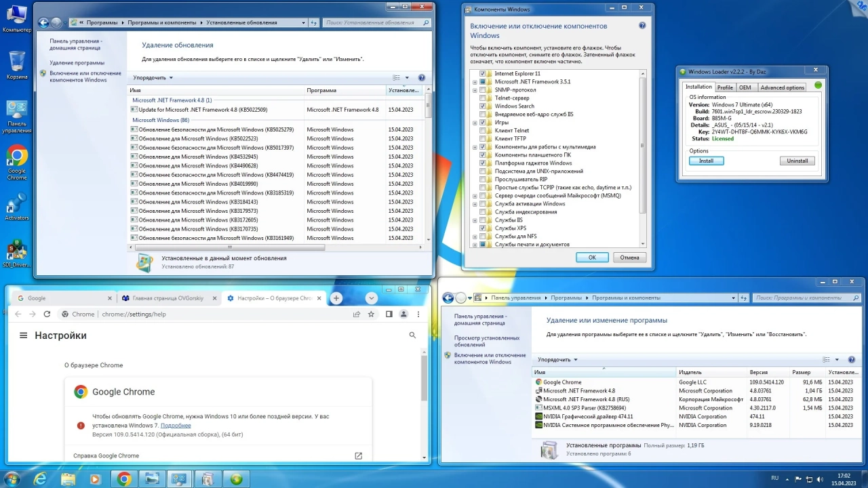
Task: Click the Chrome share page icon
Action: pyautogui.click(x=357, y=314)
